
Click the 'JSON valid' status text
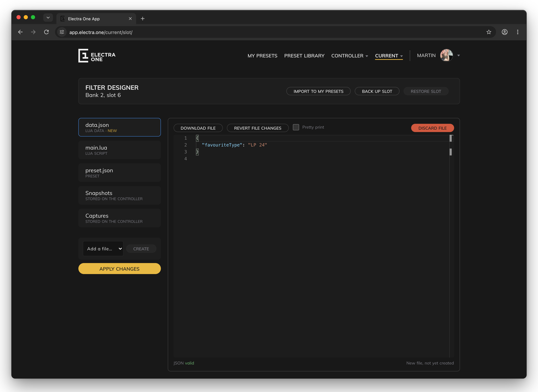pyautogui.click(x=184, y=363)
